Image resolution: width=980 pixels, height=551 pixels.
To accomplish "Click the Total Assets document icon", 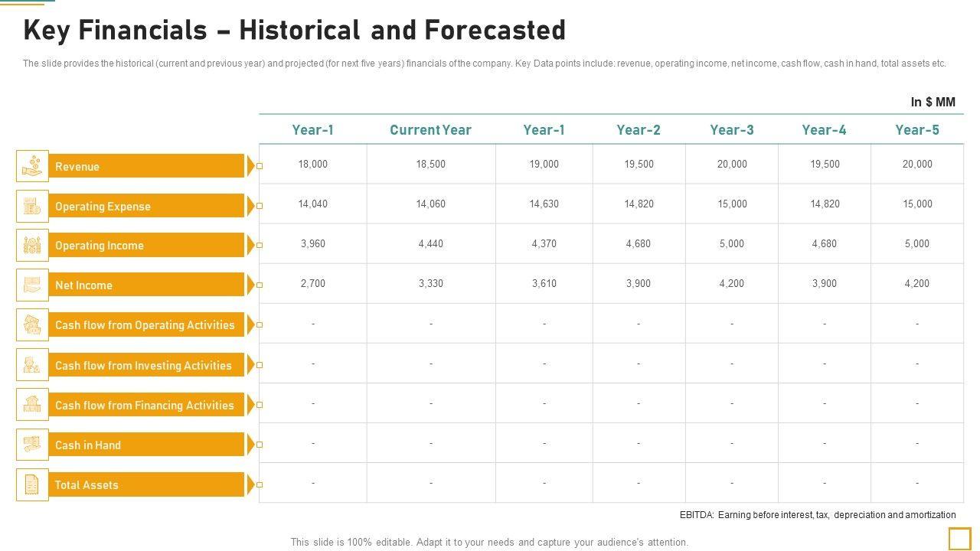I will [32, 484].
